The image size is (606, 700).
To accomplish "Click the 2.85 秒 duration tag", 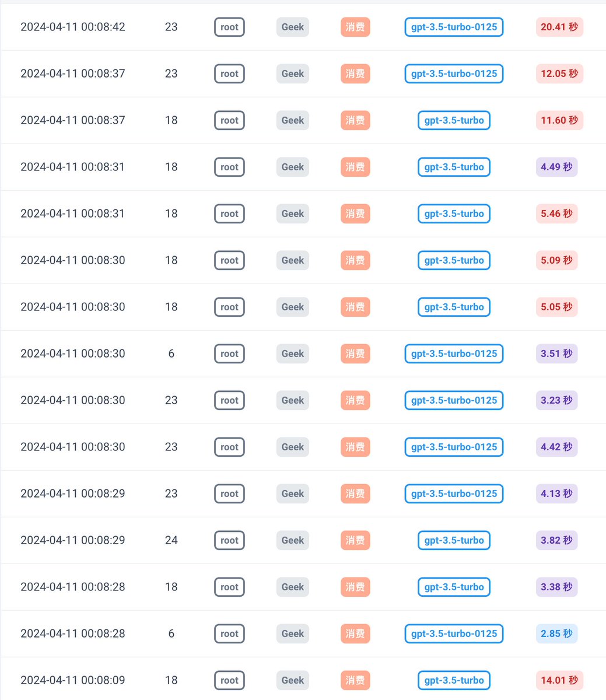I will click(x=556, y=633).
